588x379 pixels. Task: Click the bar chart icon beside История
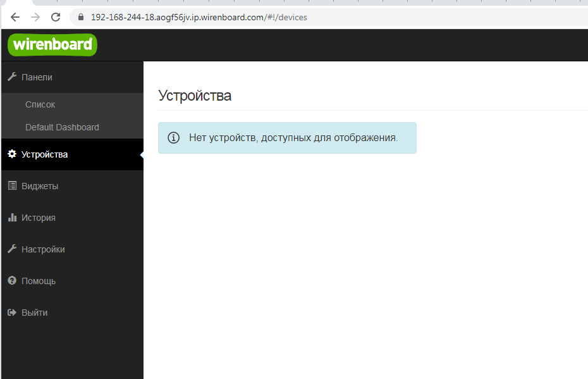11,218
